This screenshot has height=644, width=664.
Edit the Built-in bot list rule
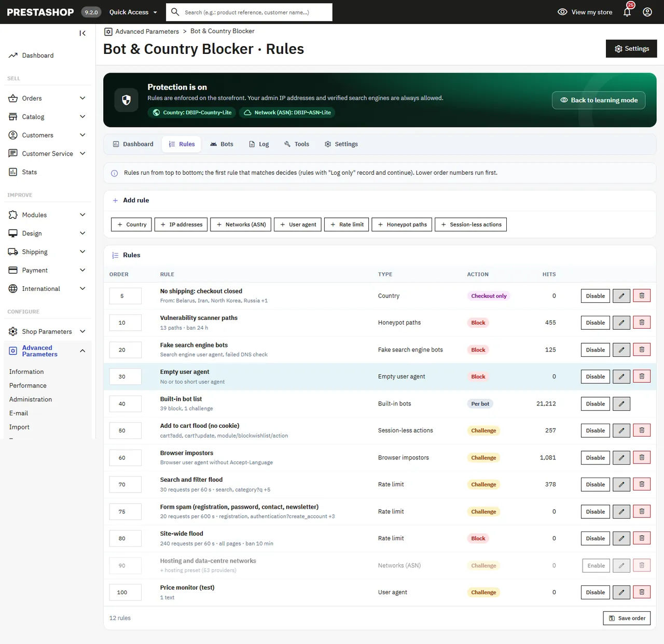coord(621,404)
